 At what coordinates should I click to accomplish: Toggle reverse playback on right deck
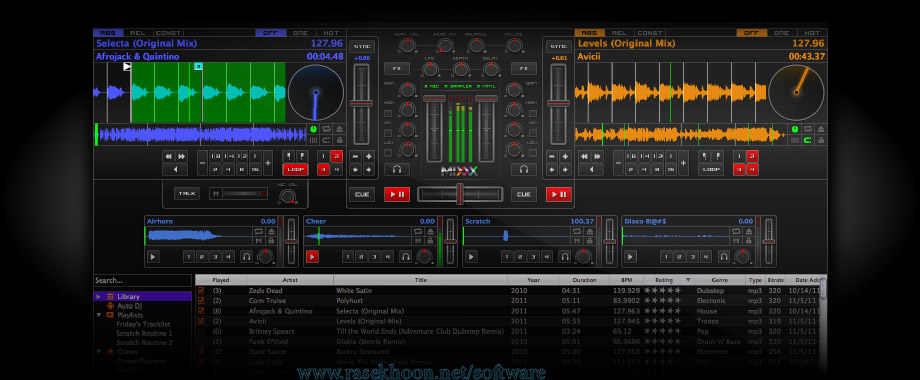tap(590, 169)
